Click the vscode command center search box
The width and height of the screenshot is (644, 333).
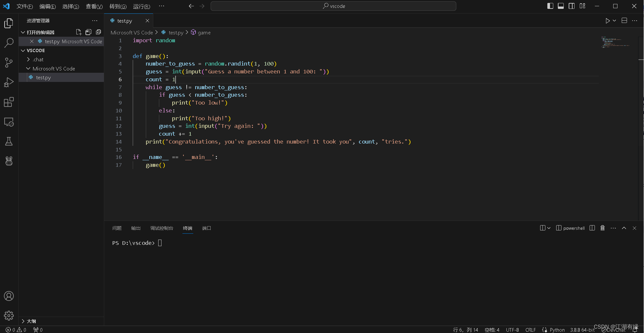pos(333,6)
